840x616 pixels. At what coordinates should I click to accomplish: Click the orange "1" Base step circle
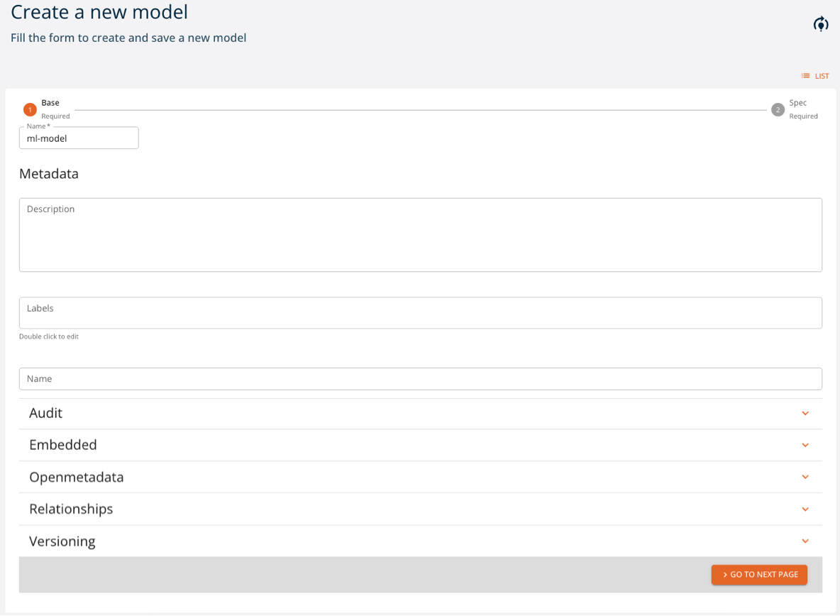(x=30, y=109)
